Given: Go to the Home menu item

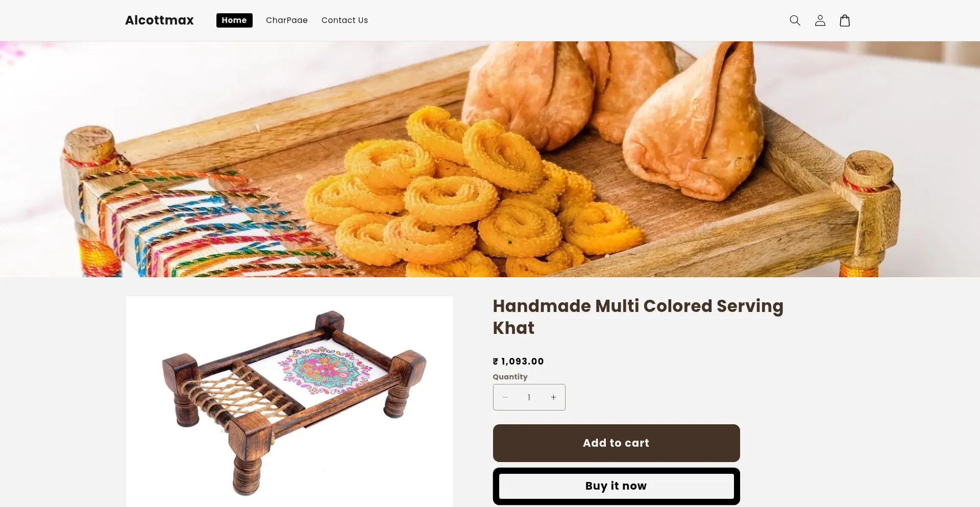Looking at the screenshot, I should (x=234, y=20).
